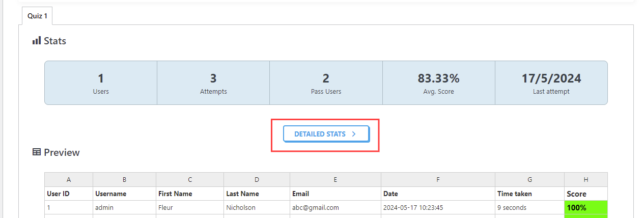Click the 2024-05-17 10:23:45 date cell
The image size is (644, 218).
point(438,208)
